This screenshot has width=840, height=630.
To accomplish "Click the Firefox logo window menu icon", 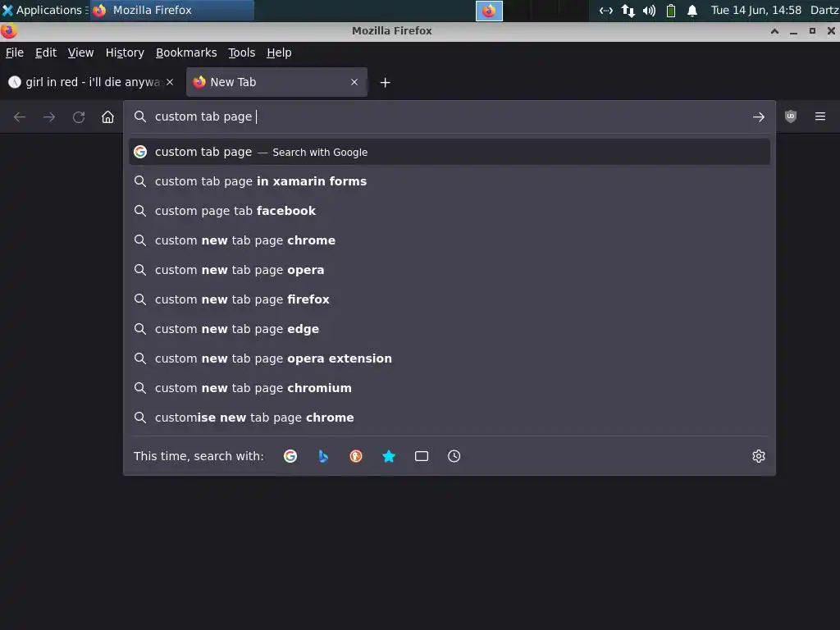I will [x=8, y=31].
